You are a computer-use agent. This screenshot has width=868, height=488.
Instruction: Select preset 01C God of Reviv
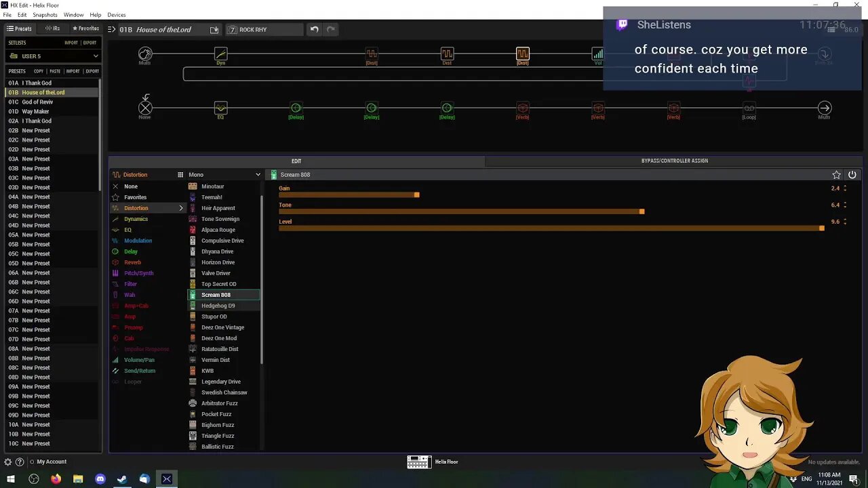point(53,102)
